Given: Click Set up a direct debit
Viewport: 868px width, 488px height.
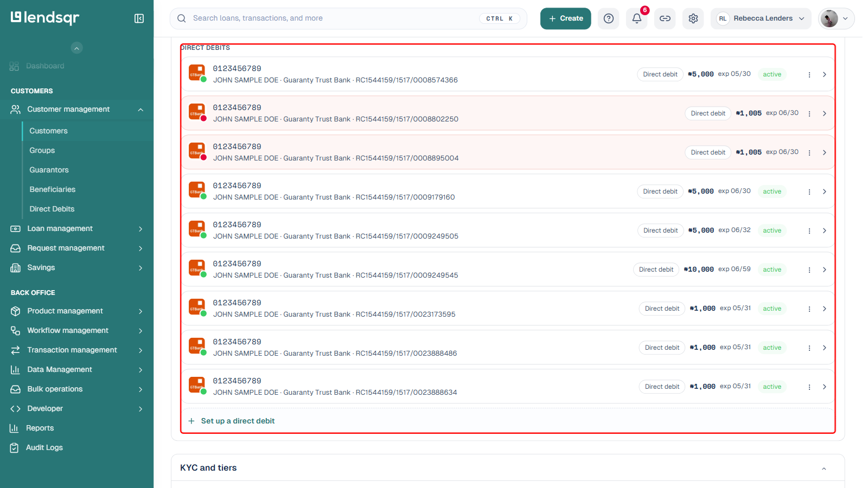Looking at the screenshot, I should (x=238, y=421).
